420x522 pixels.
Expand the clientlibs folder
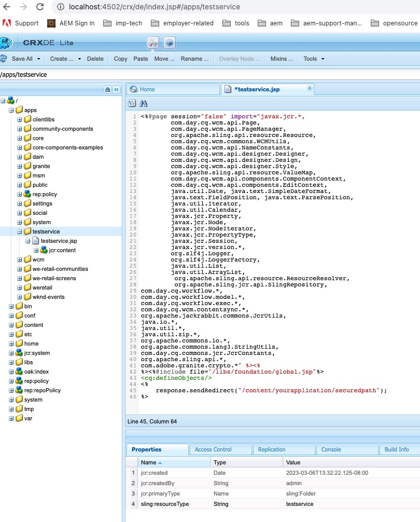coord(20,119)
